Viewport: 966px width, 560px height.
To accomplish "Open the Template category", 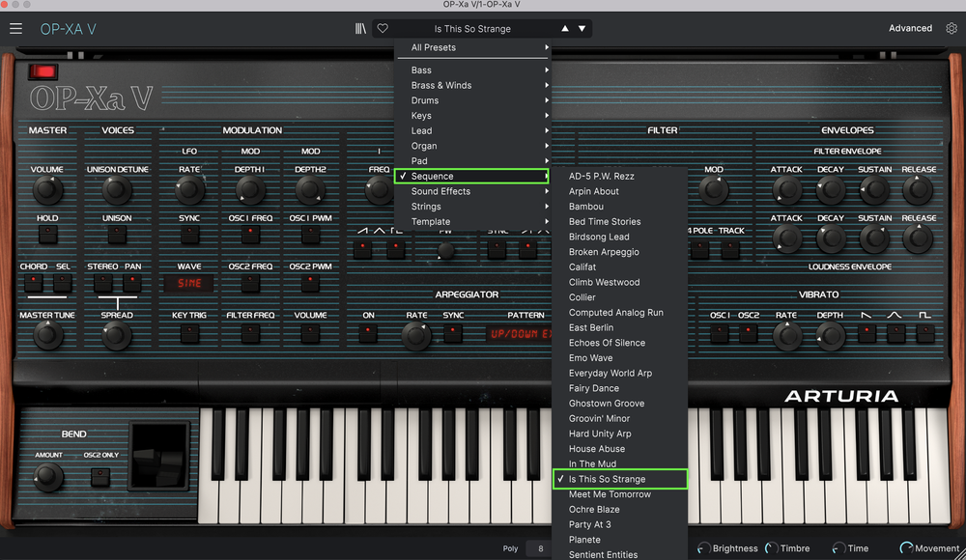I will pyautogui.click(x=473, y=222).
